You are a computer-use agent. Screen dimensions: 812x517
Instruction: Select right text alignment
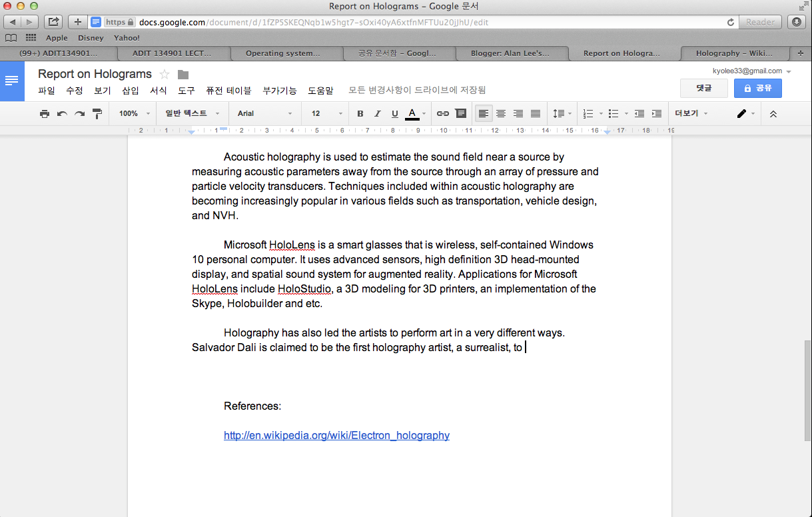518,114
